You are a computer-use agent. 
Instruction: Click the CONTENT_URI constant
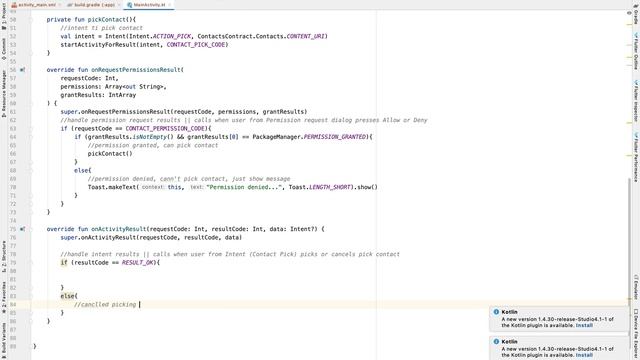coord(305,36)
